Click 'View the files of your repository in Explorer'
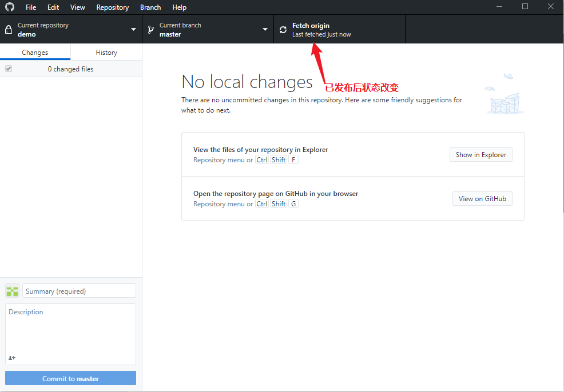The image size is (564, 392). 261,150
